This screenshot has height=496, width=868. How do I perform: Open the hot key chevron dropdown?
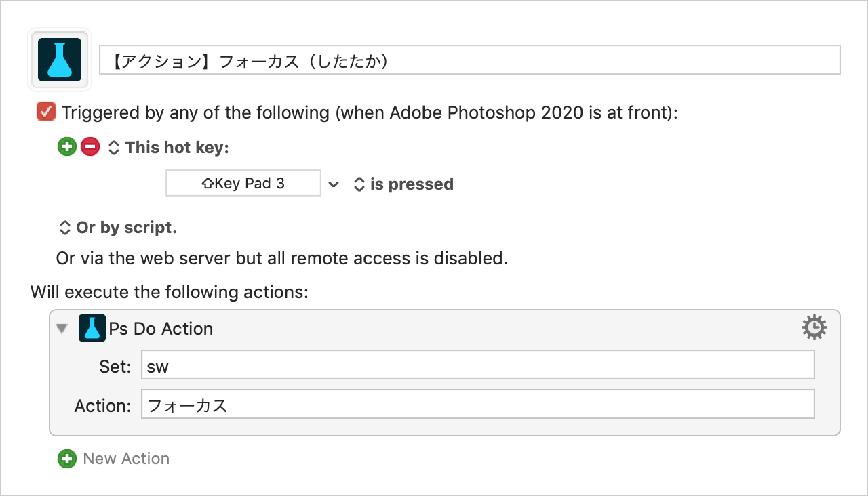pos(333,184)
